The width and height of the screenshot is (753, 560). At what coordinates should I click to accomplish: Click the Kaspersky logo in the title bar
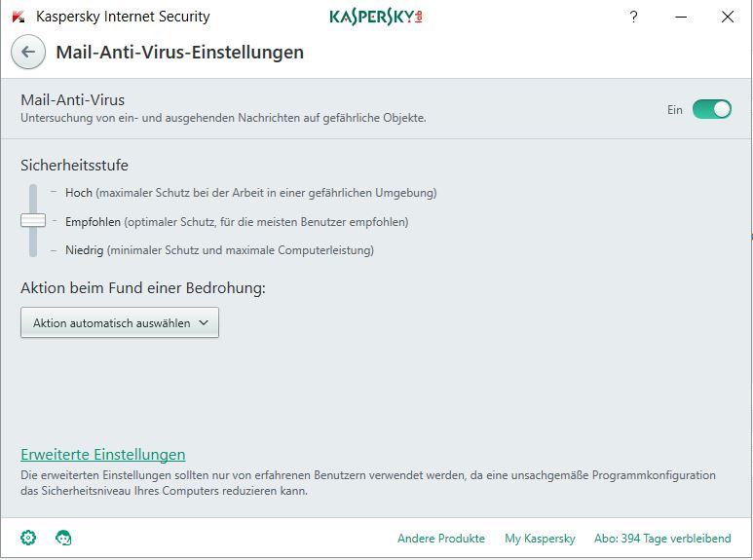(376, 17)
